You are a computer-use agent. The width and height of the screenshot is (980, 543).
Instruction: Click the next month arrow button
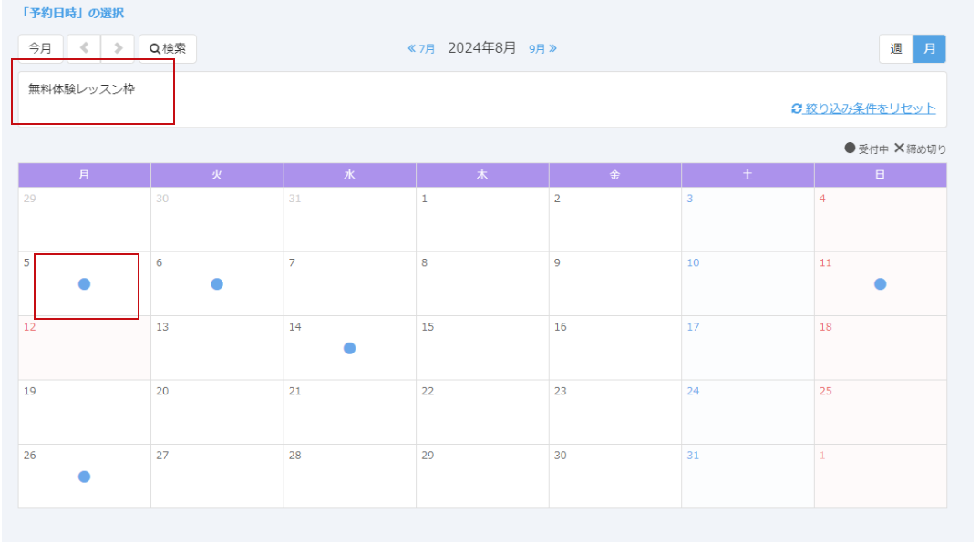pos(118,48)
